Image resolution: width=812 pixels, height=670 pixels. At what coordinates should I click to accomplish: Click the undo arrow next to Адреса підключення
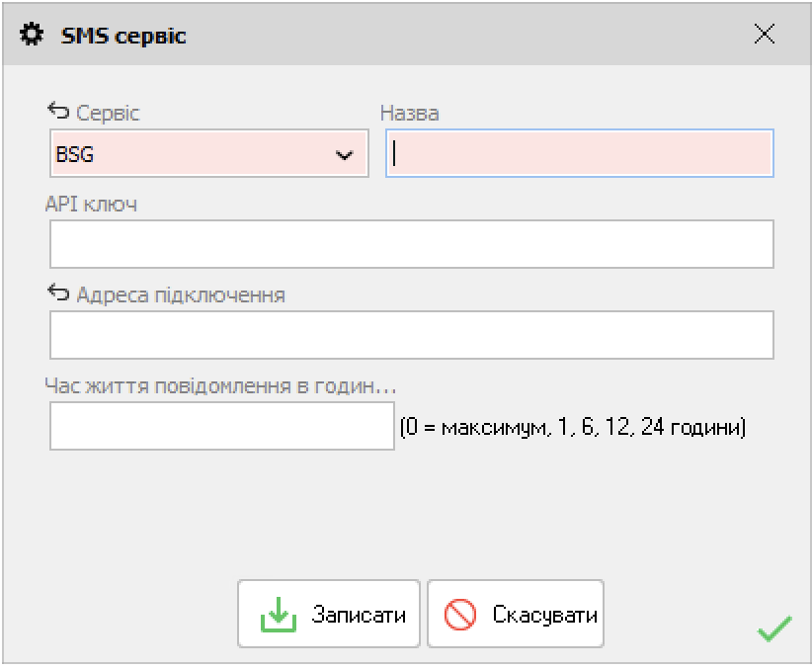click(56, 293)
